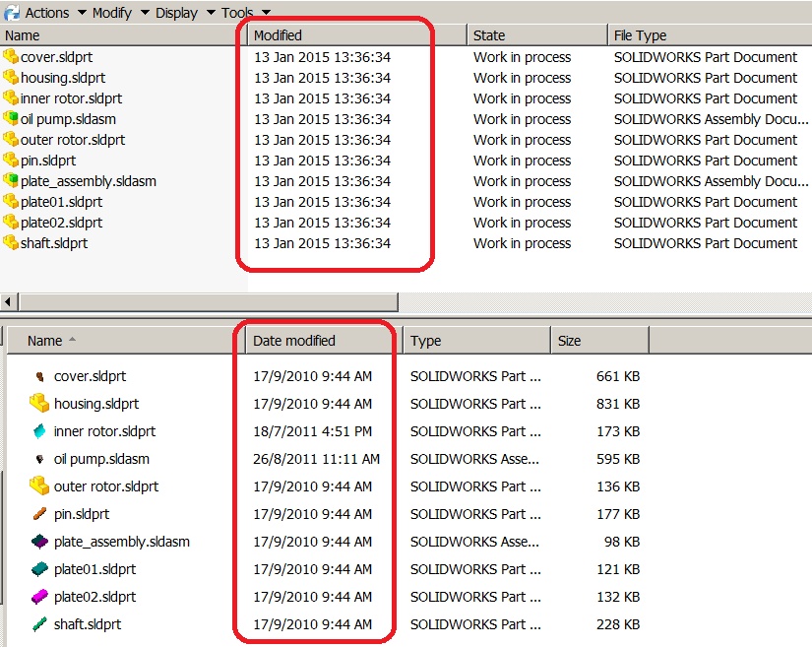812x647 pixels.
Task: Select plate_assembly.sldasm name in vault list
Action: (89, 181)
